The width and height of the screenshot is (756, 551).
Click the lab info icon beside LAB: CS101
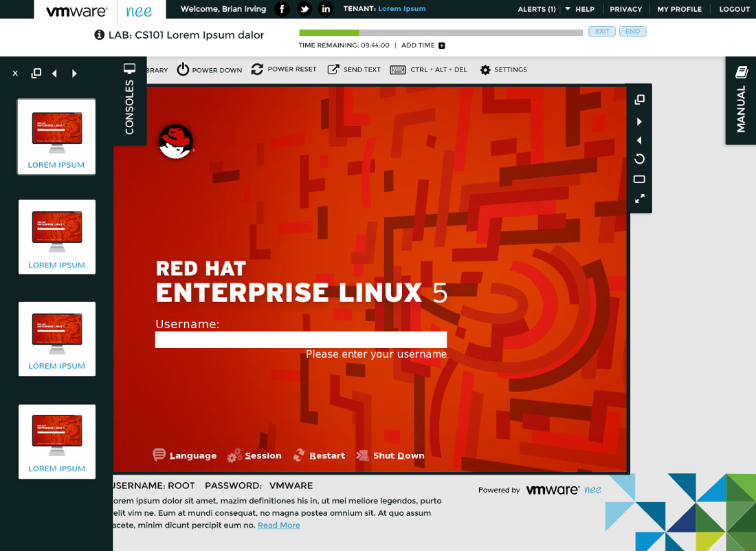(x=100, y=35)
